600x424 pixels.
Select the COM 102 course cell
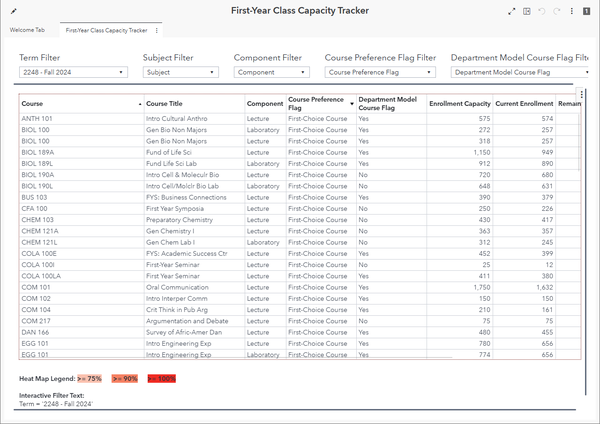(82, 298)
